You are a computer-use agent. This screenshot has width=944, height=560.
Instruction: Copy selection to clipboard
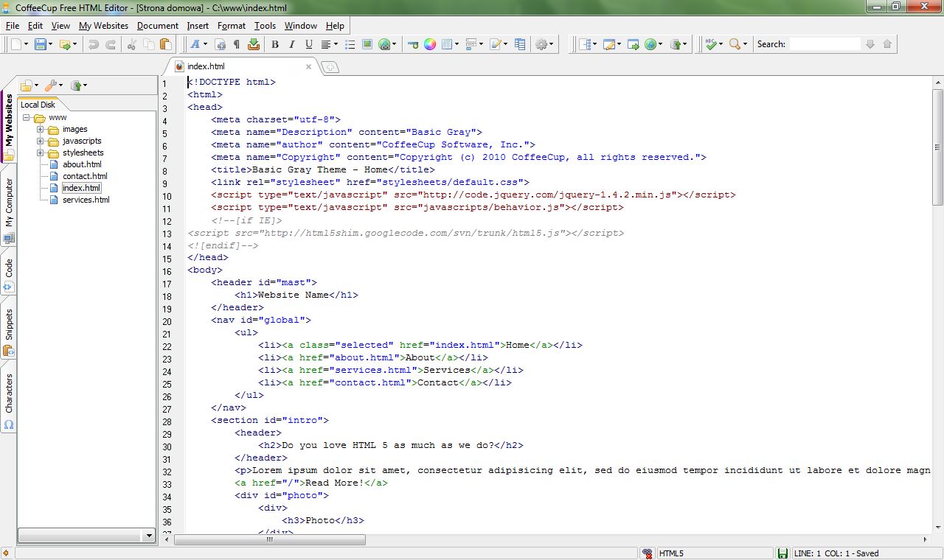(x=150, y=44)
